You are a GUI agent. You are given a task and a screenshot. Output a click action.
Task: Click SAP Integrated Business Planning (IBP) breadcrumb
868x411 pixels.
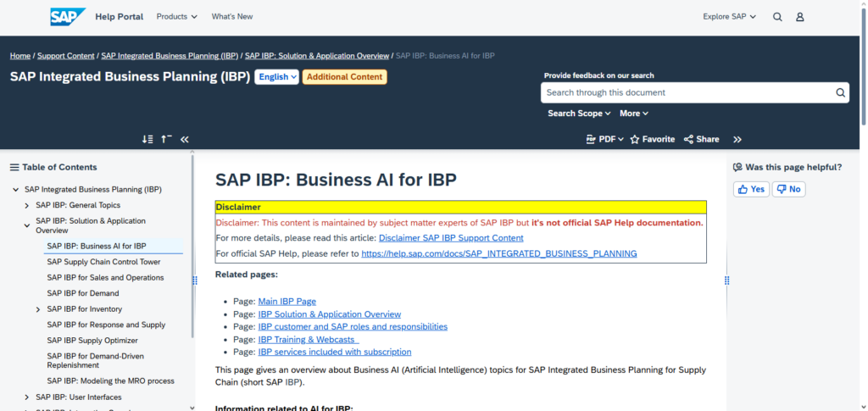coord(170,56)
